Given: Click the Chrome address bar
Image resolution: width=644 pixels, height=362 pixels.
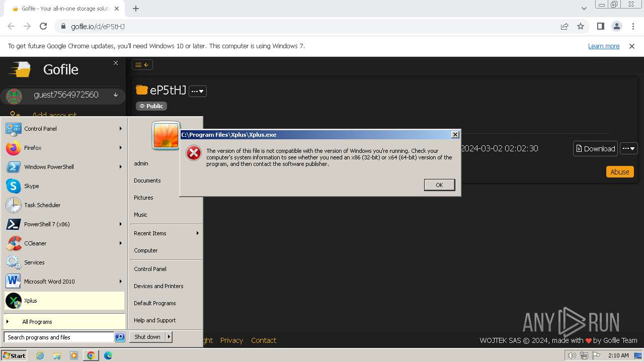Looking at the screenshot, I should point(307,26).
